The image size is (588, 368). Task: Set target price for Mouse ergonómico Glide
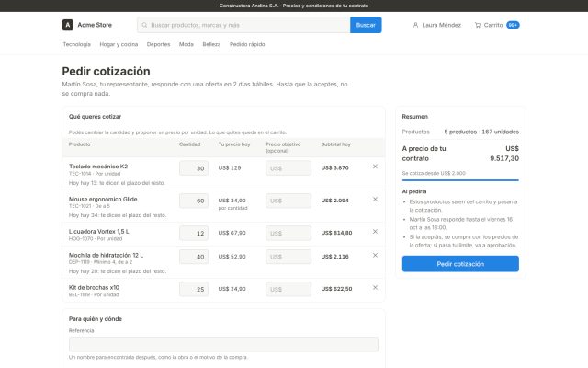pyautogui.click(x=288, y=201)
